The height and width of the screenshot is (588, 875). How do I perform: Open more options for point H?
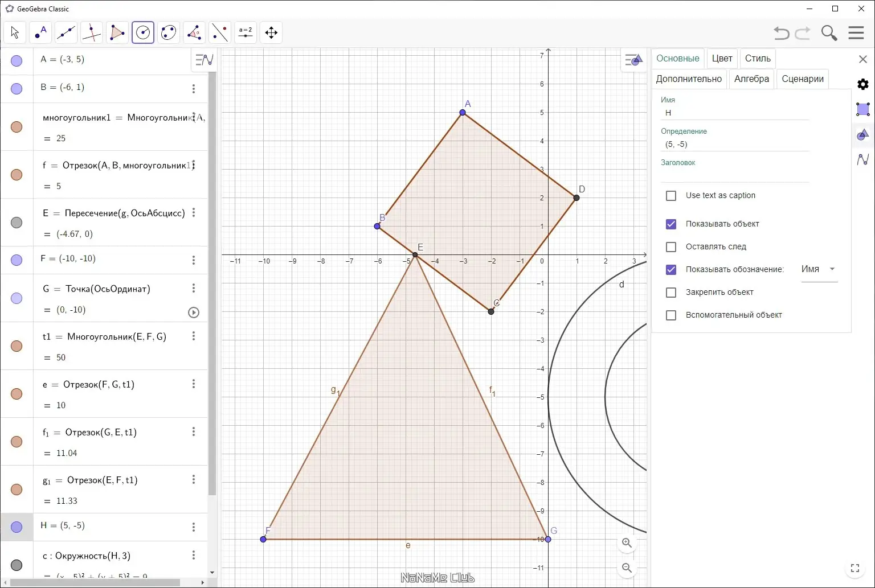click(x=194, y=527)
